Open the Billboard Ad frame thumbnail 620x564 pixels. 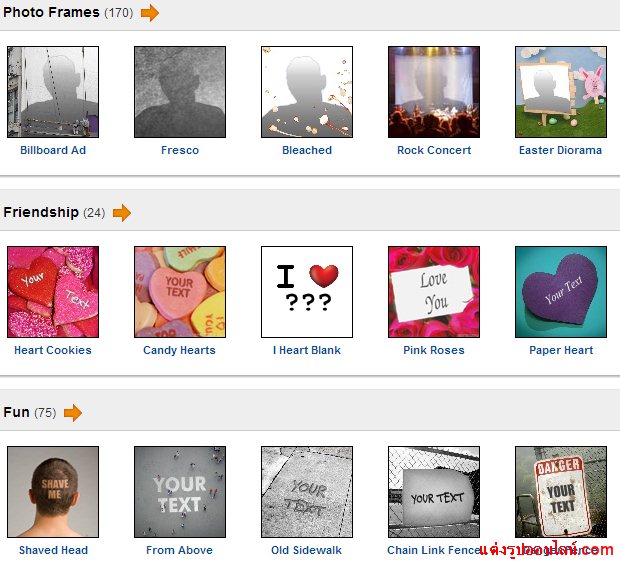click(x=53, y=92)
